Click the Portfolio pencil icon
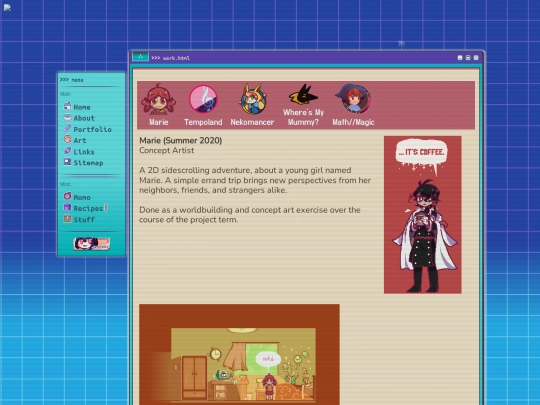This screenshot has height=405, width=540. (x=68, y=128)
